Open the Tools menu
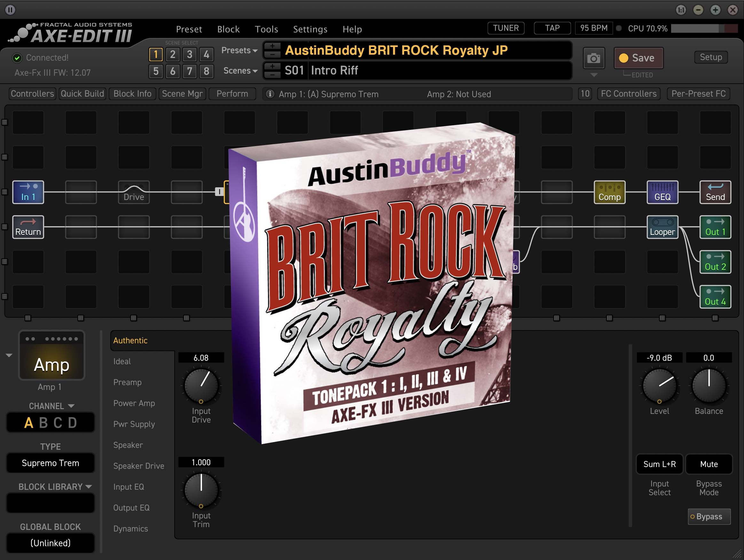Screen dimensions: 744x560 tap(266, 29)
